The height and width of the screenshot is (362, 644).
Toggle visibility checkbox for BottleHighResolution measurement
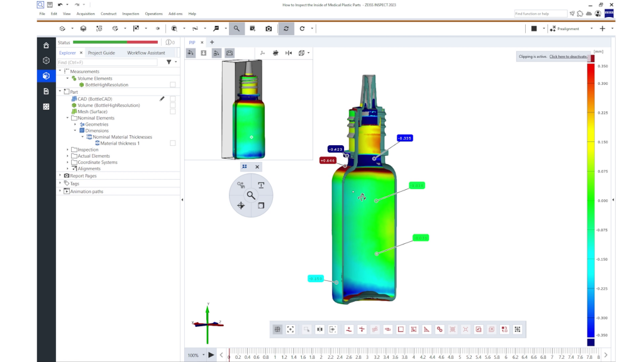pyautogui.click(x=173, y=85)
